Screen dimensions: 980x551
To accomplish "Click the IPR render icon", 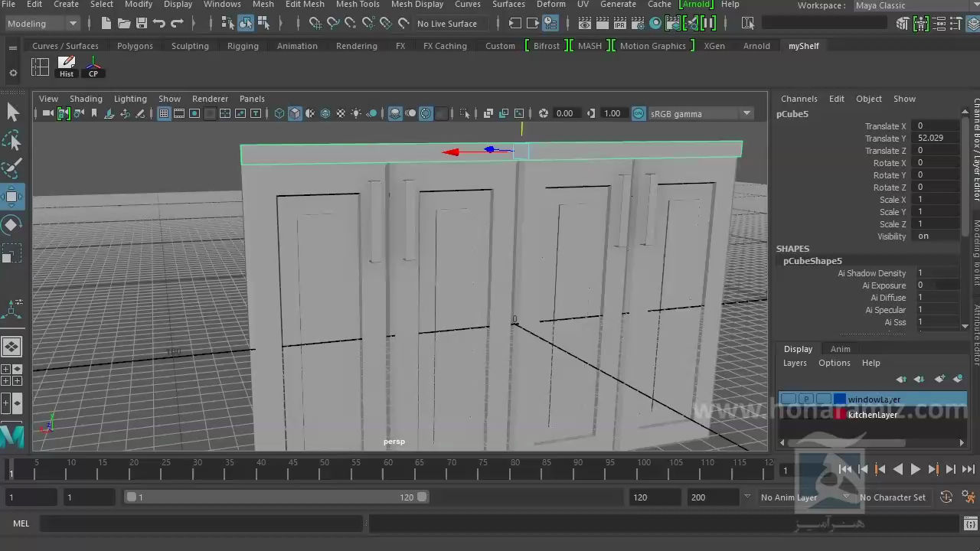I will click(620, 24).
